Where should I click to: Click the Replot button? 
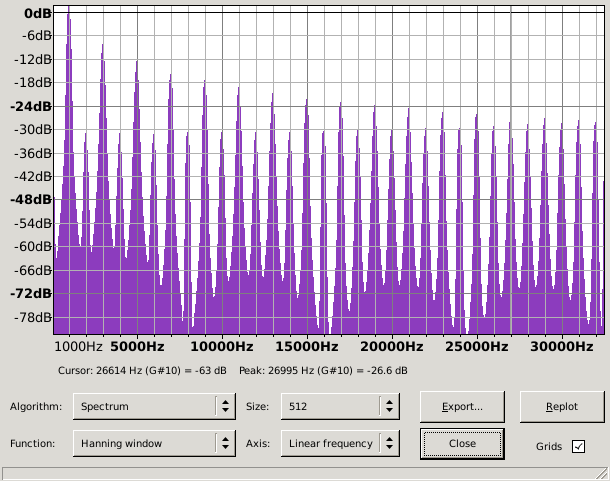tap(562, 407)
